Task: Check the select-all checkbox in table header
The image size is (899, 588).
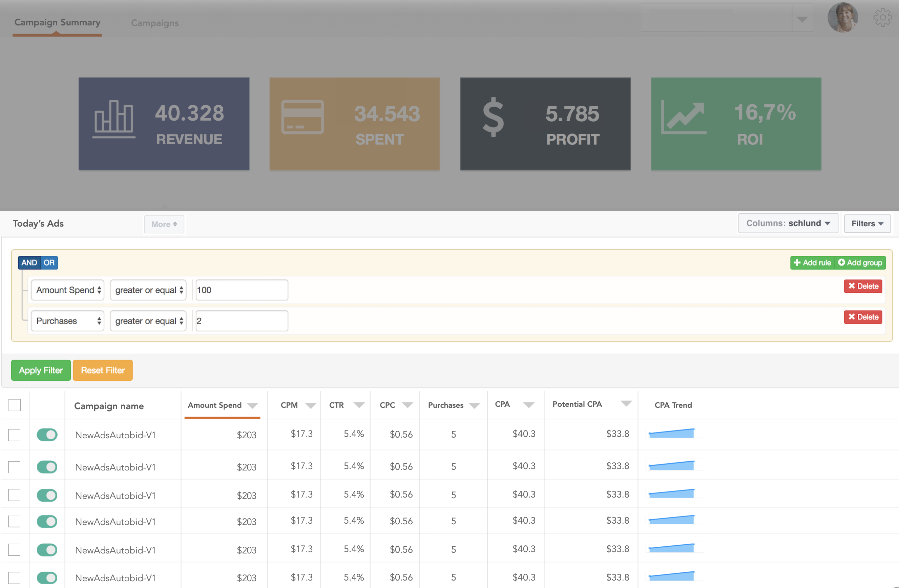Action: click(14, 405)
